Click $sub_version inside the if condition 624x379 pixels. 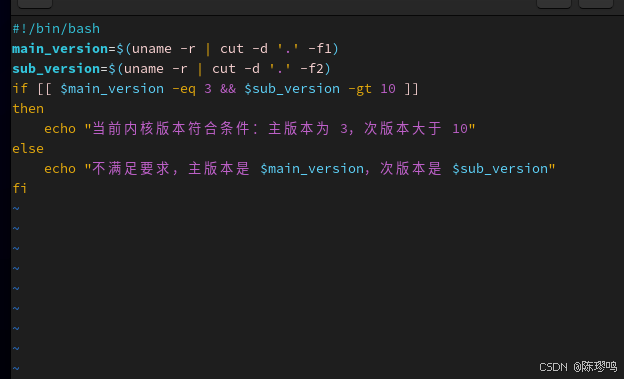click(x=292, y=88)
